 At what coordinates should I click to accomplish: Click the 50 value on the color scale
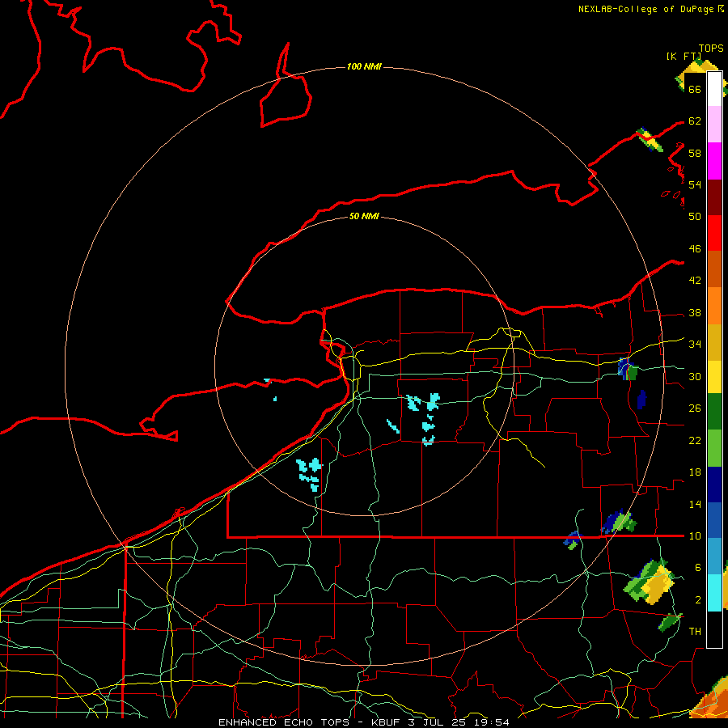tap(695, 217)
